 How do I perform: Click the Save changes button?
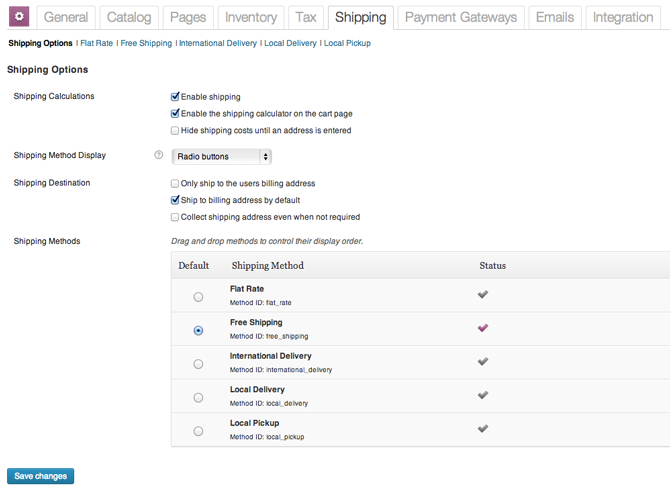(x=41, y=476)
